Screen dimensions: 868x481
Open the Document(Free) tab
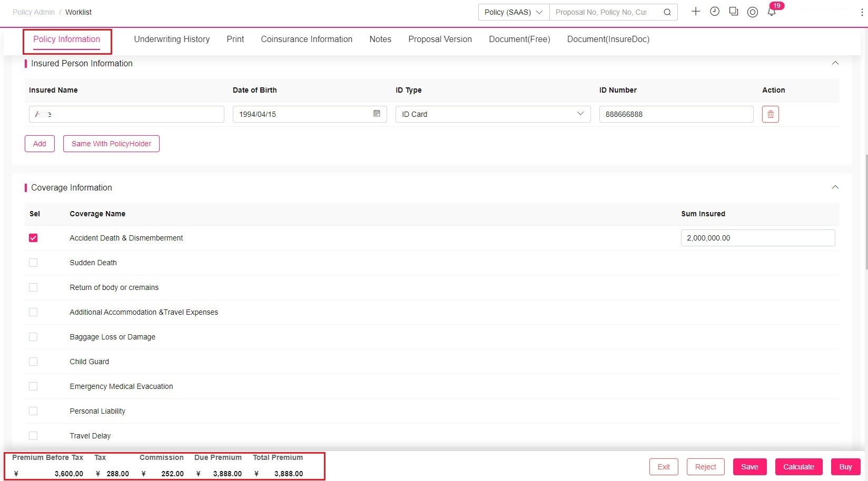point(519,39)
